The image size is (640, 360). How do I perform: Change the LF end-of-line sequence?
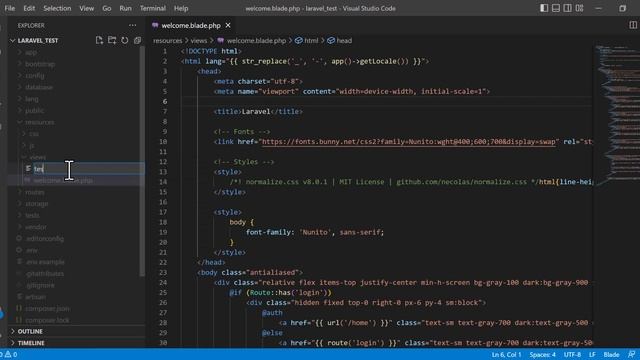[592, 354]
